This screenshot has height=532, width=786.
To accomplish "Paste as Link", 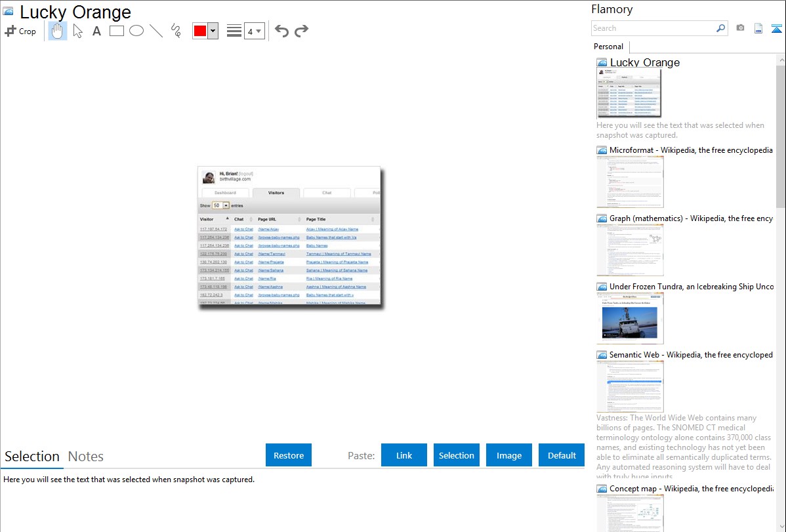I will click(x=404, y=455).
